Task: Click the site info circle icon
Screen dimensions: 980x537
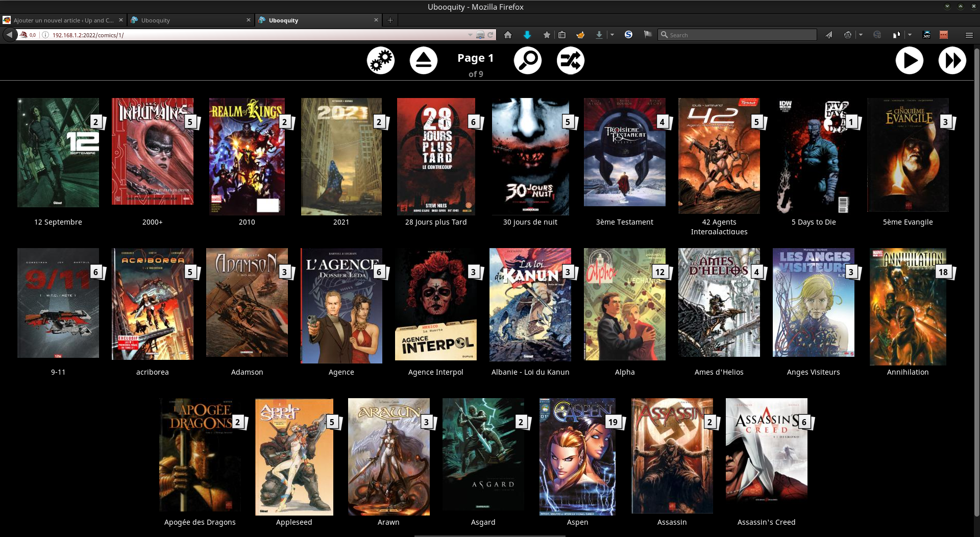Action: tap(45, 35)
